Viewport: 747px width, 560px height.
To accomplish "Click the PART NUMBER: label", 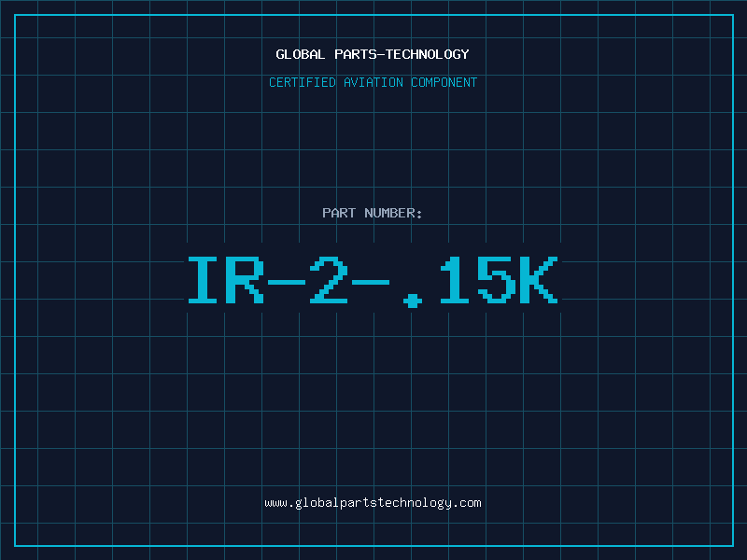I will [x=373, y=213].
